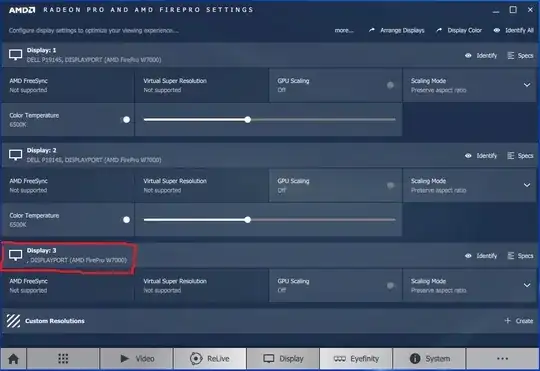
Task: Go to the System tab
Action: pos(429,359)
